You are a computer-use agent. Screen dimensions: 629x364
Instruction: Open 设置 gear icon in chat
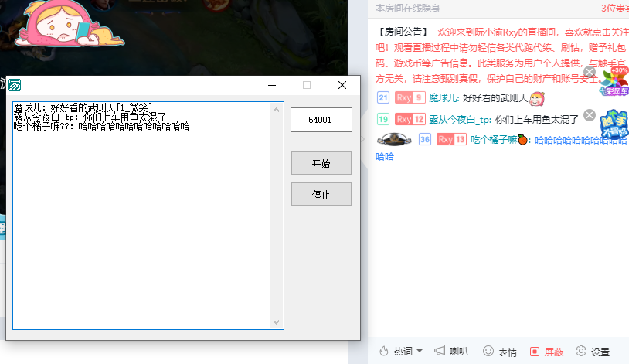(x=581, y=351)
